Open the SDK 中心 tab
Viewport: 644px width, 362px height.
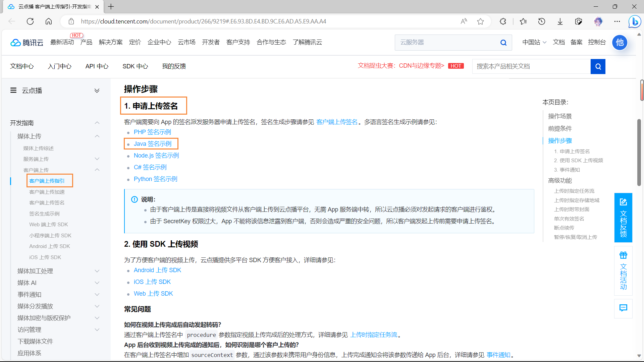pos(135,66)
